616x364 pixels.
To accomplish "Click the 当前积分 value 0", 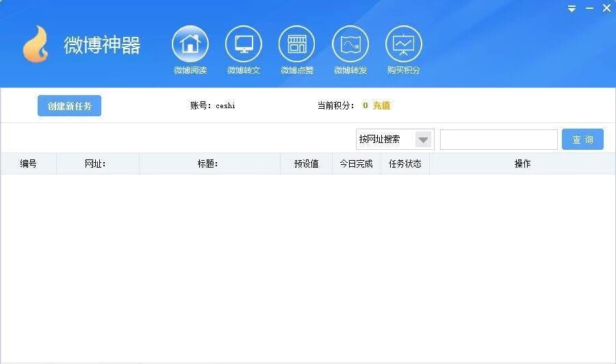I will click(x=365, y=105).
